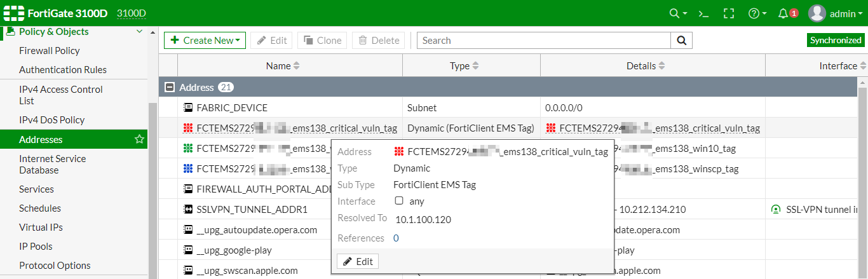The width and height of the screenshot is (868, 279).
Task: Click the Policy & Objects section icon
Action: pos(10,31)
